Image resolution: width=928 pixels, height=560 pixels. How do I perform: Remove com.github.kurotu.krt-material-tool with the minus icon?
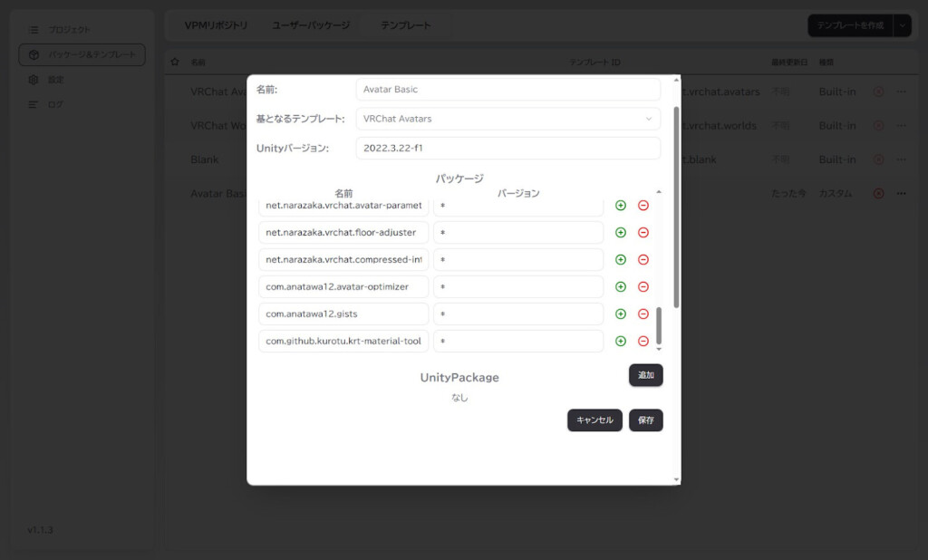(643, 341)
